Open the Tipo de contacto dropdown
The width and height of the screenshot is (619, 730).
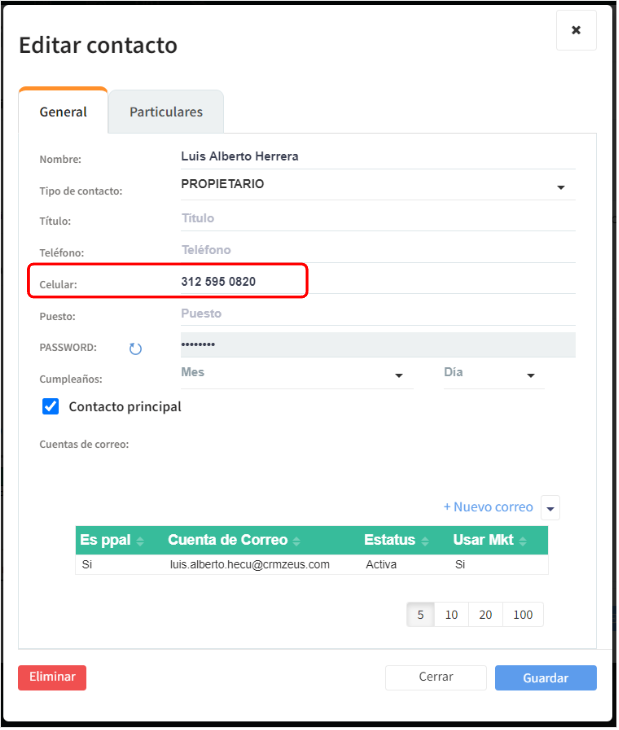pyautogui.click(x=560, y=187)
